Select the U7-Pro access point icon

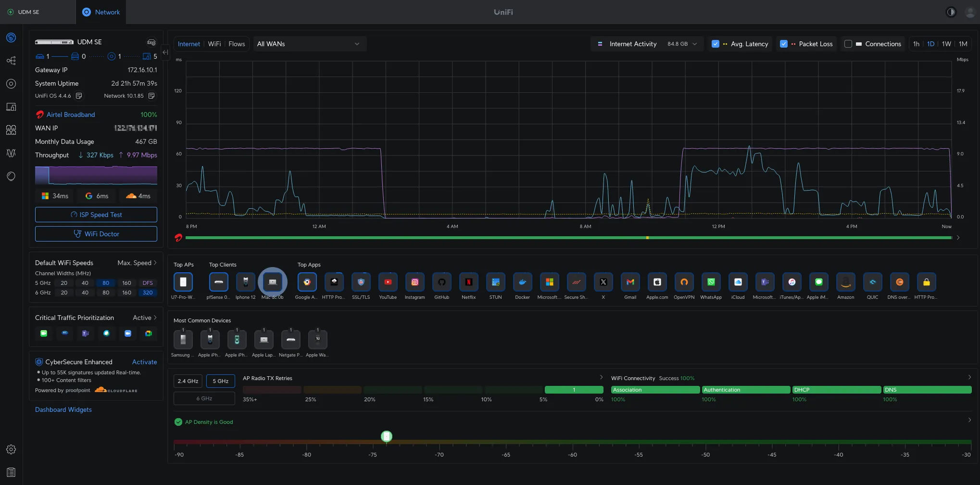(x=183, y=282)
